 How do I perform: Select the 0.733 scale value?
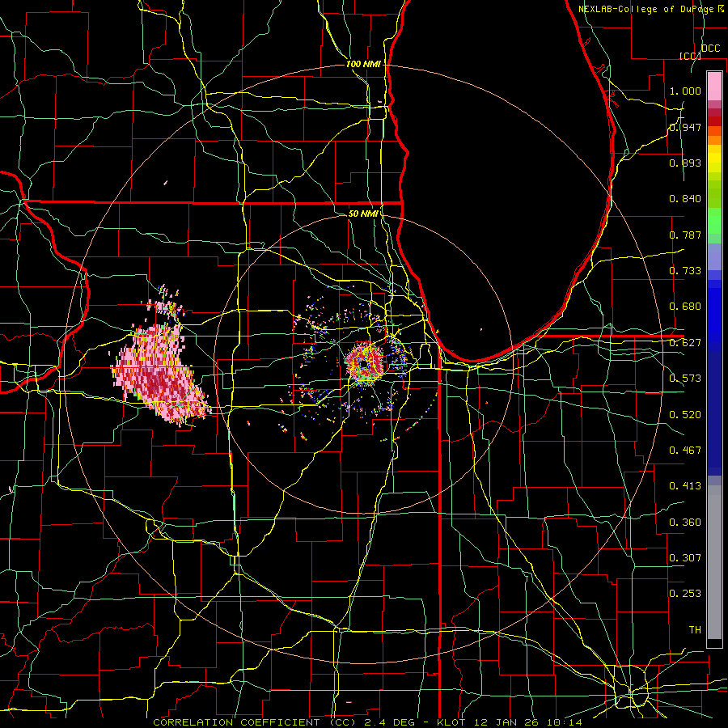pyautogui.click(x=685, y=271)
